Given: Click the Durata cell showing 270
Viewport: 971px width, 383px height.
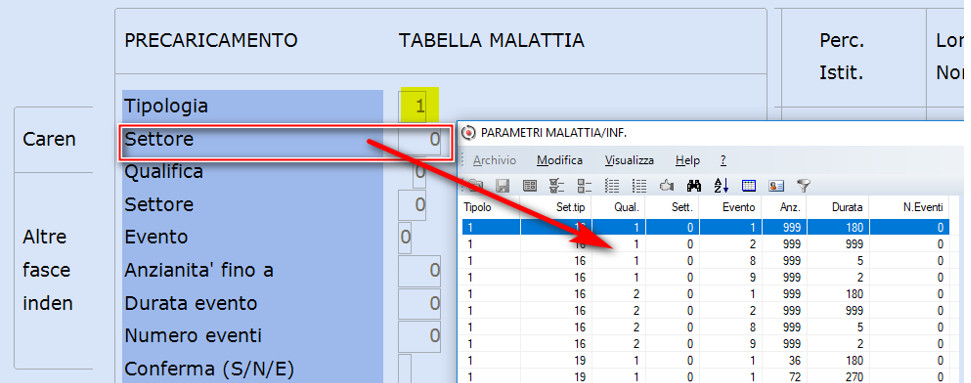Looking at the screenshot, I should click(x=838, y=376).
